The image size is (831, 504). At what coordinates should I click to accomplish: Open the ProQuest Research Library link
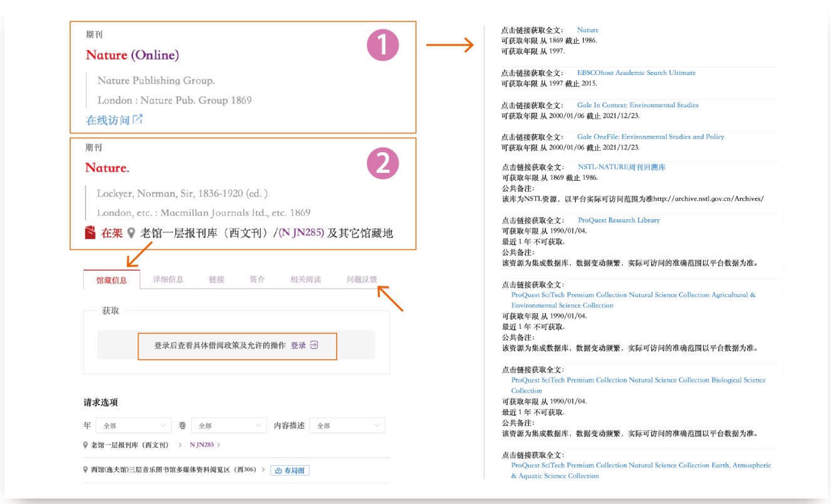point(619,220)
